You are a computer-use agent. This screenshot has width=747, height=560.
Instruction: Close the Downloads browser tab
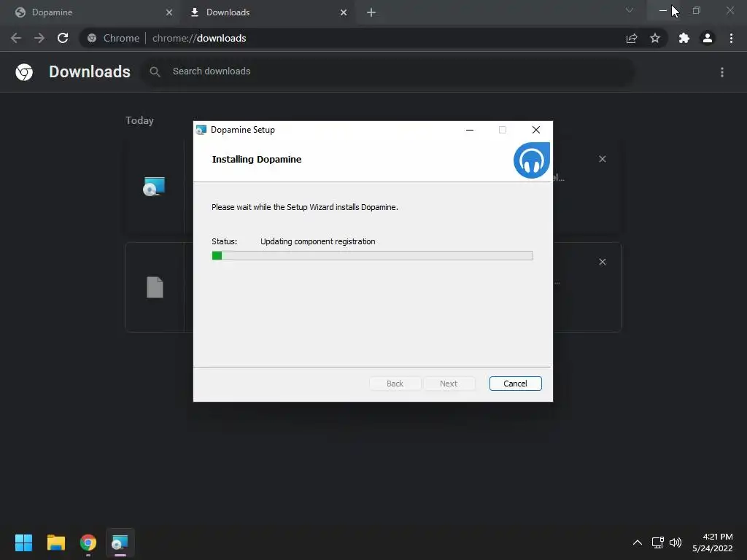coord(344,12)
